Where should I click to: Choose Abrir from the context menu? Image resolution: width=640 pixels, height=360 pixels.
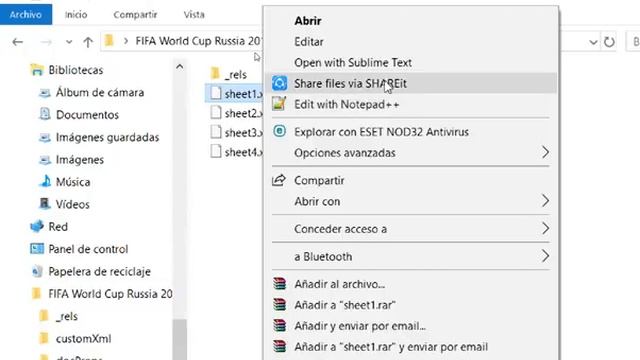pos(411,20)
